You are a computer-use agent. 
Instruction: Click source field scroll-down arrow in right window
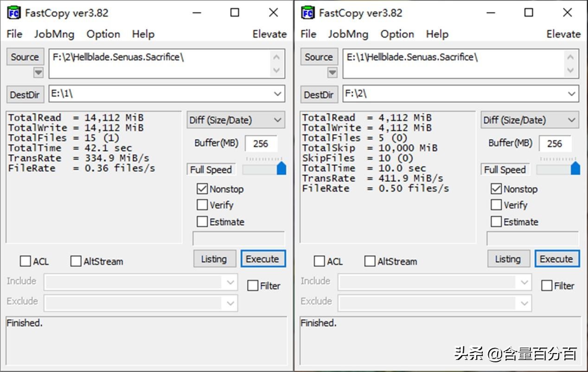click(x=570, y=71)
